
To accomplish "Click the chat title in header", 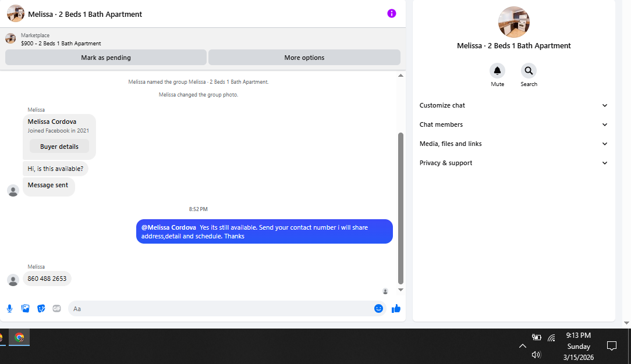I will 85,14.
